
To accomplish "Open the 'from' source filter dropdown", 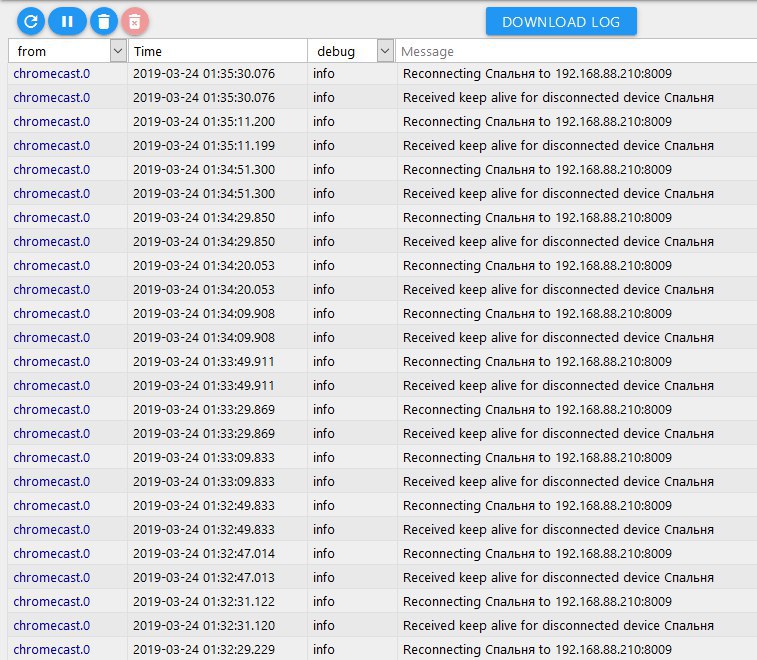I will pos(68,51).
